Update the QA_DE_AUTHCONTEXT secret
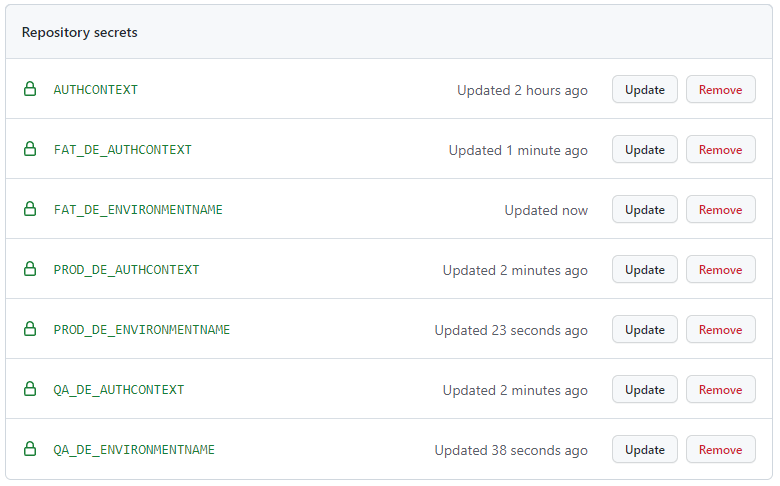Screen dimensions: 780x486 [x=645, y=389]
